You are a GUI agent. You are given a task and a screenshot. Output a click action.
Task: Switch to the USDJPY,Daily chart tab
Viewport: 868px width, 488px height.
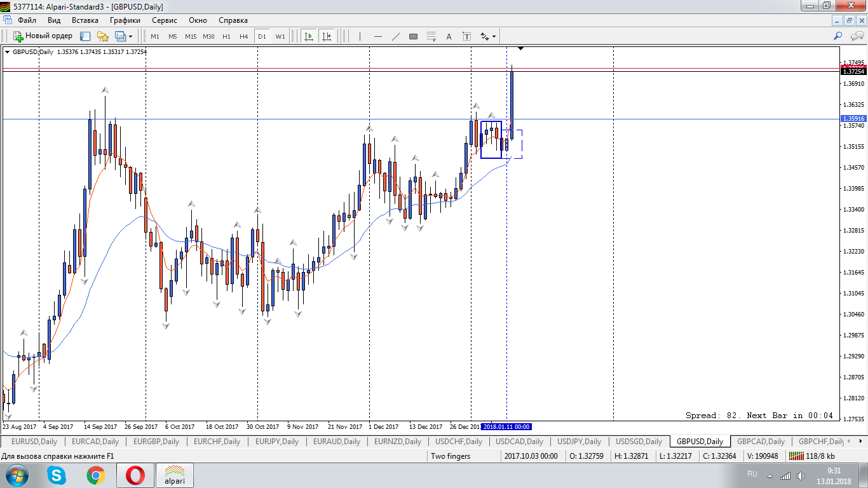(x=579, y=441)
